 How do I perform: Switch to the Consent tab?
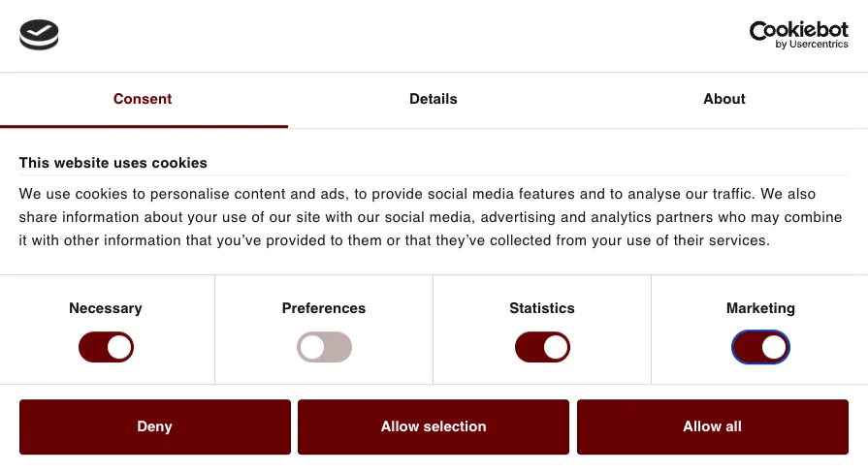[143, 99]
